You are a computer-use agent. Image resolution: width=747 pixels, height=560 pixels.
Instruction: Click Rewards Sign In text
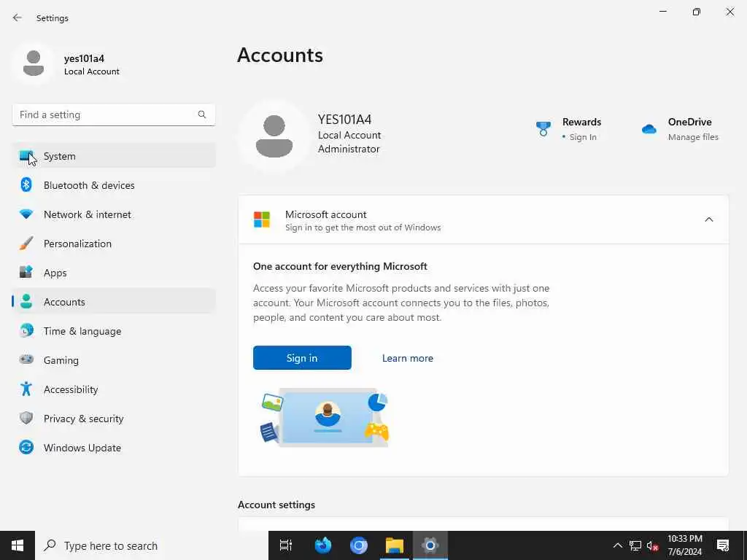(583, 137)
